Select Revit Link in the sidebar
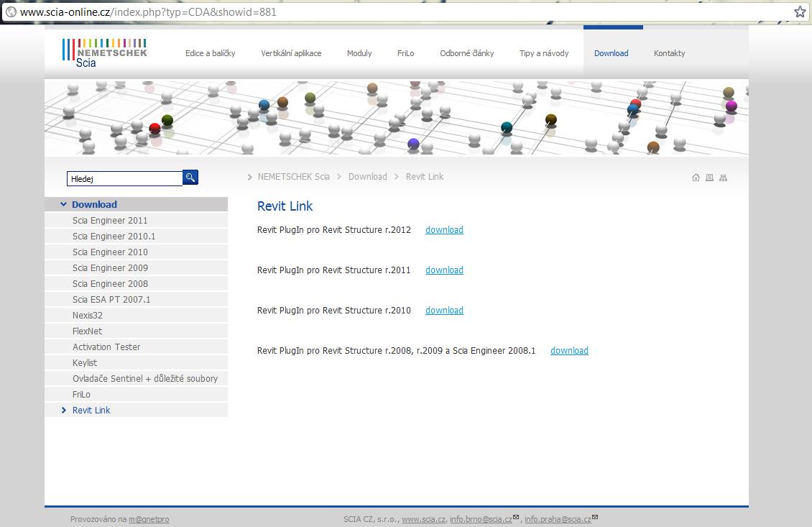 pyautogui.click(x=137, y=410)
